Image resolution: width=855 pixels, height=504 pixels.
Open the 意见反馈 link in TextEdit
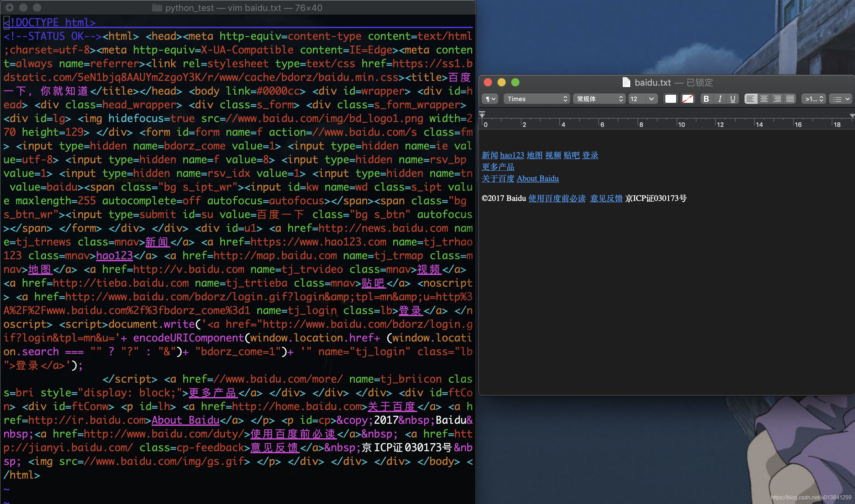(x=606, y=199)
